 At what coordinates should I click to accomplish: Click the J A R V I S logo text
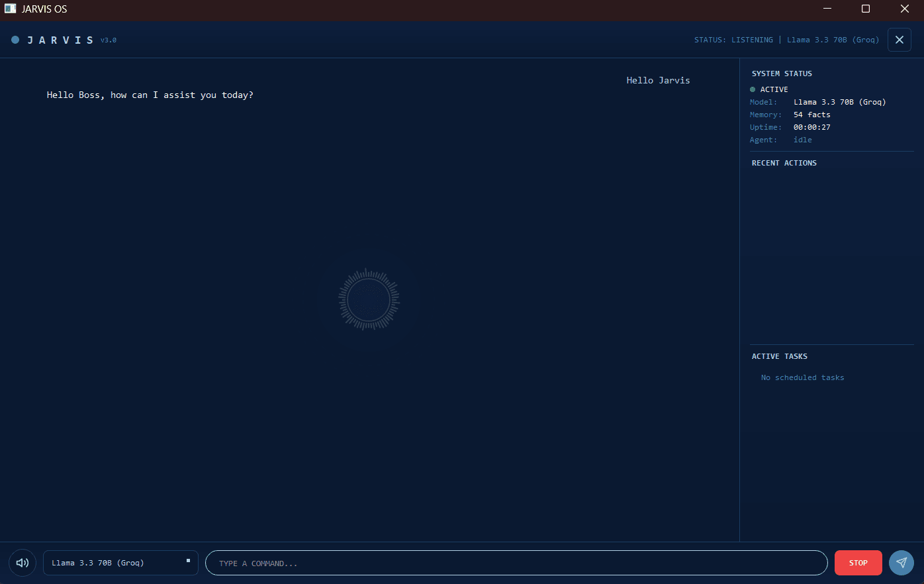(x=60, y=40)
